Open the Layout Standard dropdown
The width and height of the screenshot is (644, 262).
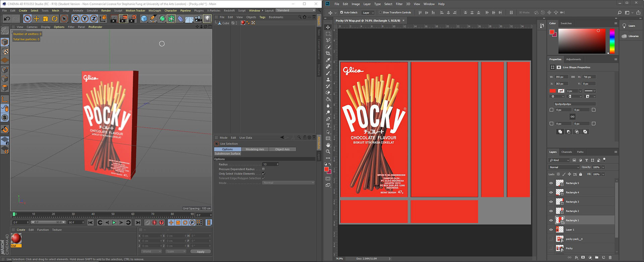click(x=296, y=10)
